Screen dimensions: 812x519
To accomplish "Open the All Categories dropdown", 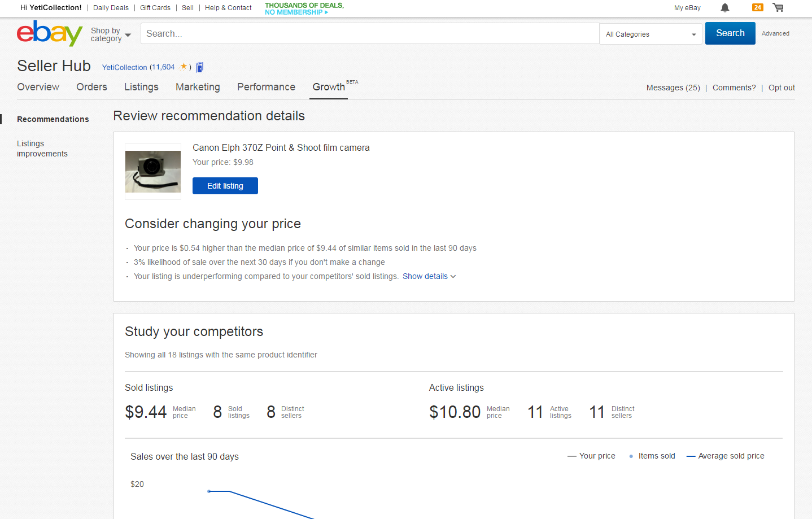I will coord(651,34).
